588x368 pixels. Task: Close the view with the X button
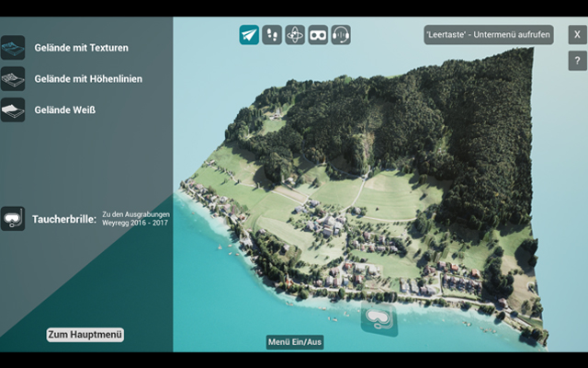click(x=578, y=35)
